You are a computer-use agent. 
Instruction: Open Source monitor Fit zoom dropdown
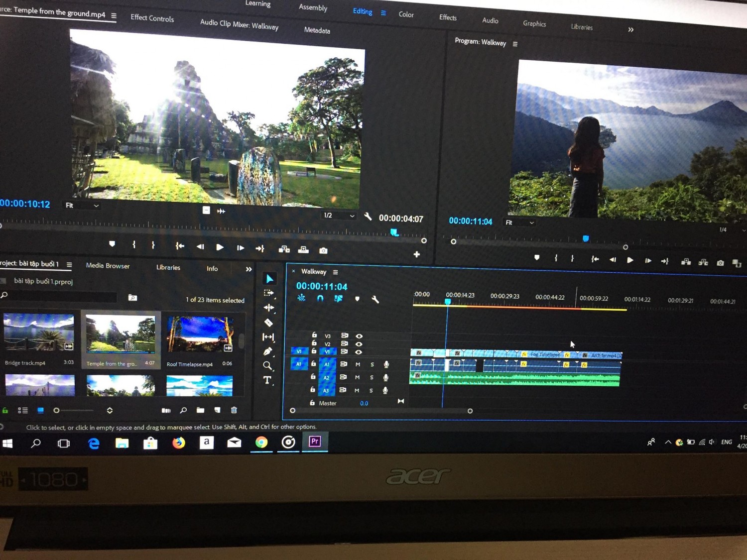tap(82, 206)
